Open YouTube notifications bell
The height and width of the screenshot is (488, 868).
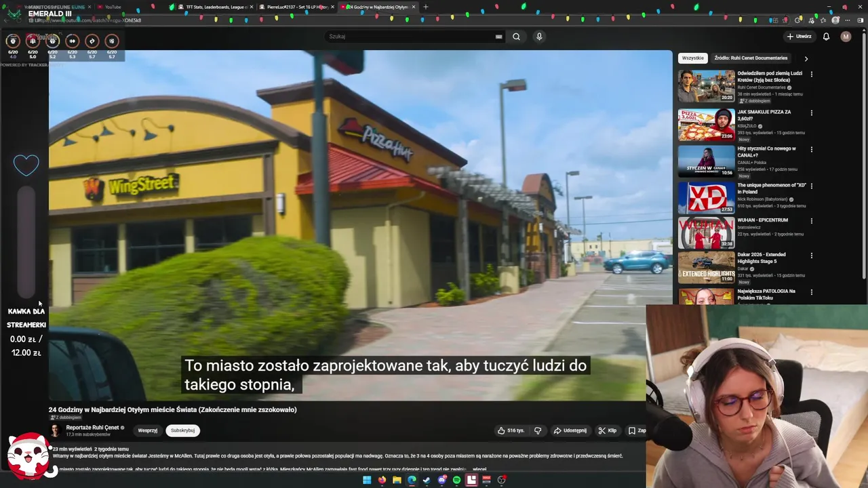pyautogui.click(x=826, y=37)
